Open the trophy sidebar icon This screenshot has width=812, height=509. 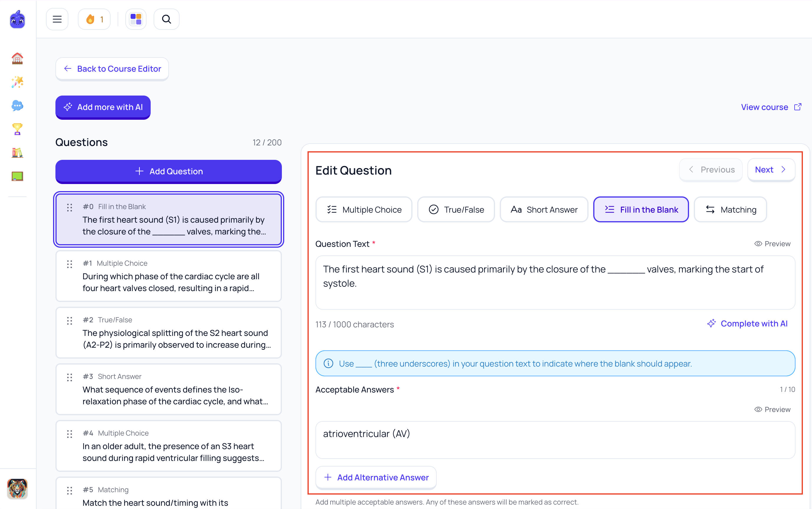click(x=17, y=129)
